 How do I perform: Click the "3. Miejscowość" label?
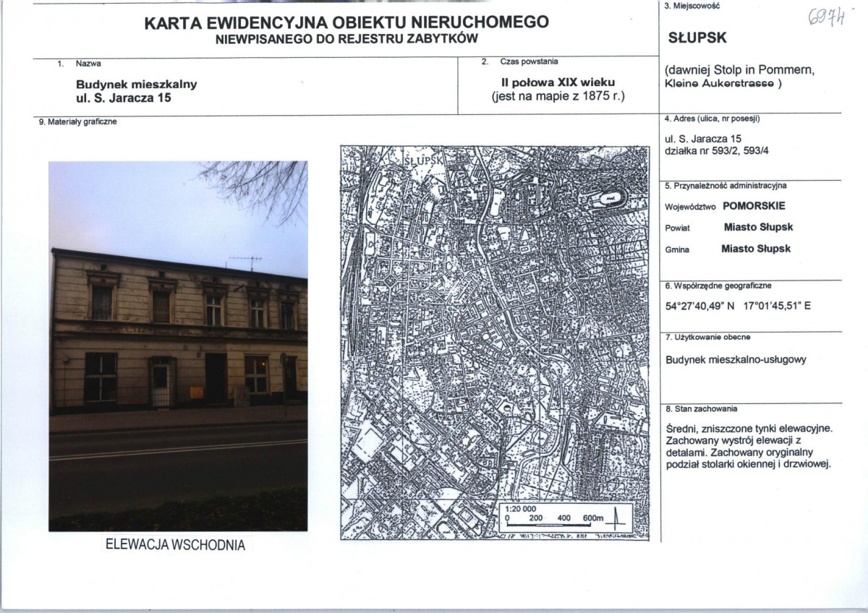[x=691, y=6]
